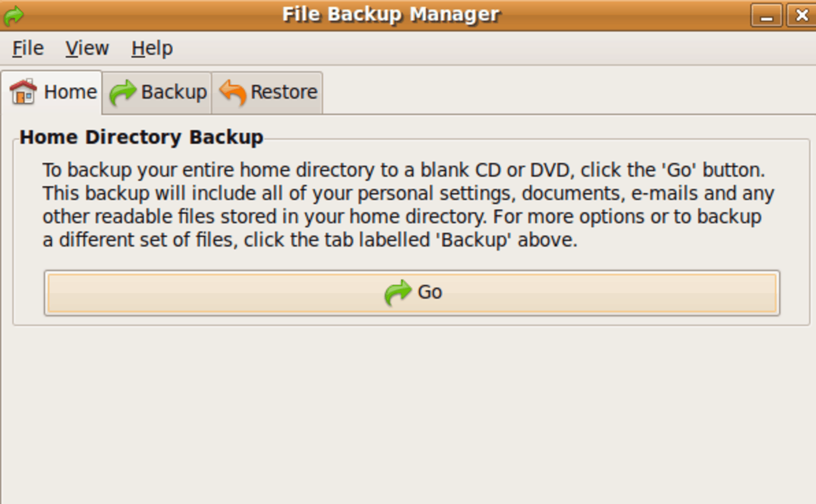Click the backup description paragraph text
The width and height of the screenshot is (816, 504).
(408, 205)
